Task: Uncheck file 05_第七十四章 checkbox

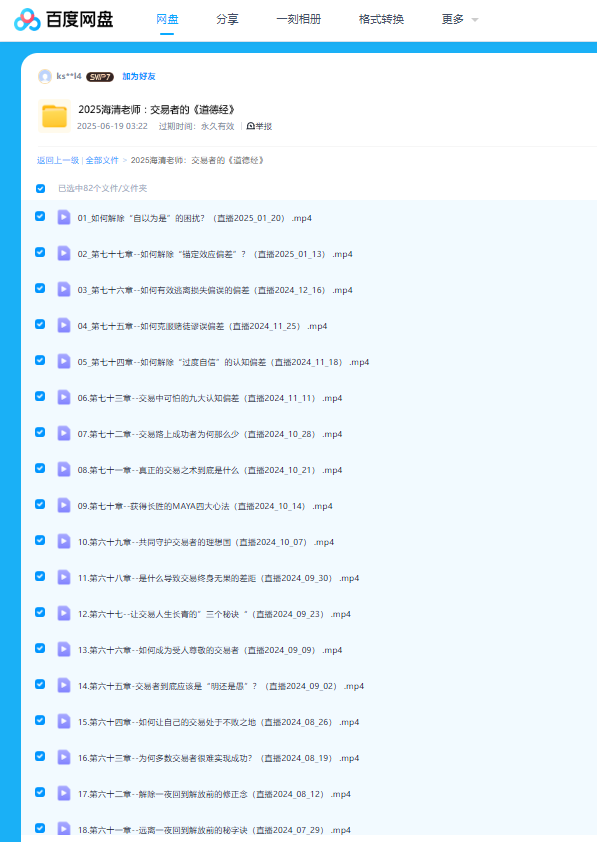Action: (x=40, y=360)
